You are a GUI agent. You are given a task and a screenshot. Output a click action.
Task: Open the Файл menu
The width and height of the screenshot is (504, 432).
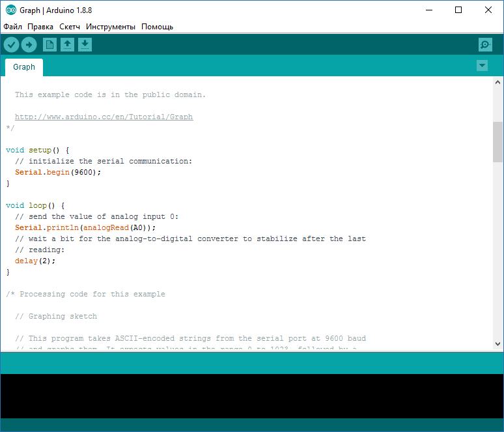point(13,27)
